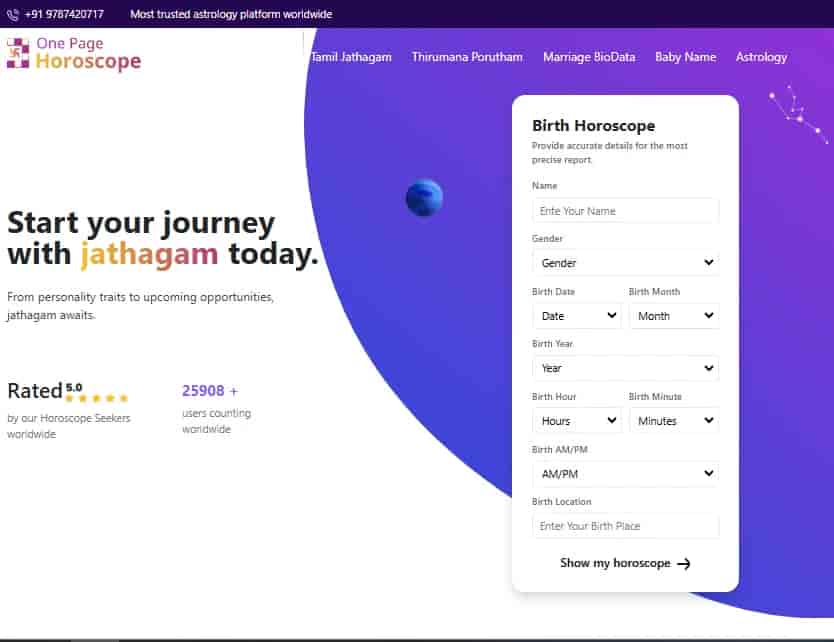Select the birth Hours dropdown
This screenshot has width=834, height=642.
[x=577, y=421]
